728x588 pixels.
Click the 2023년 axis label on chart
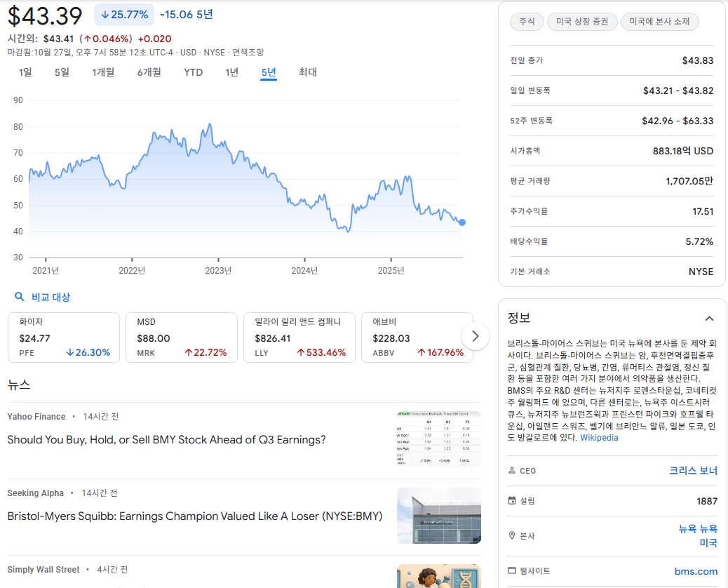(x=218, y=271)
